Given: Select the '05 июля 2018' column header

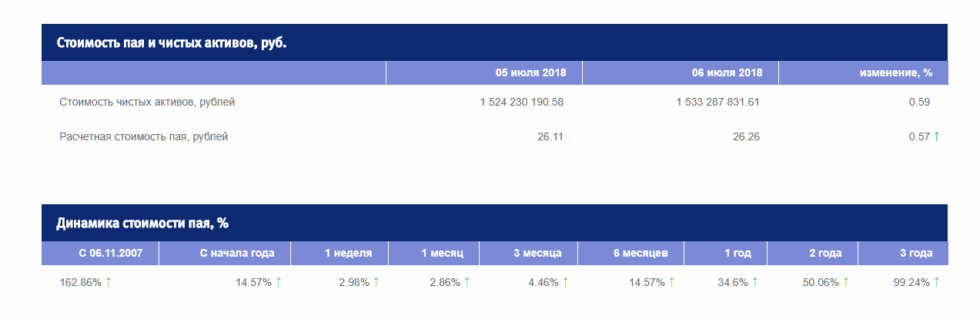Looking at the screenshot, I should click(530, 72).
